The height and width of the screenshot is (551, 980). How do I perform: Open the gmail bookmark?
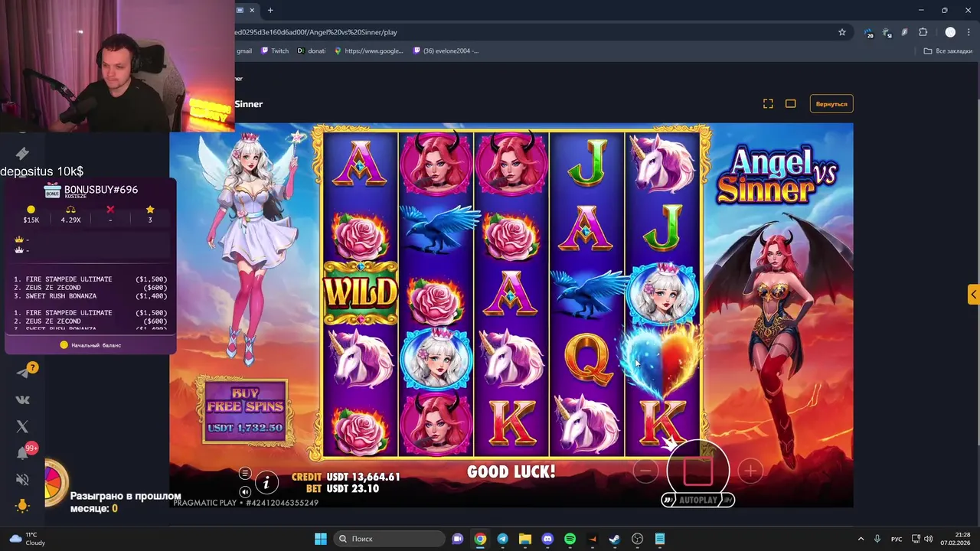pos(243,51)
